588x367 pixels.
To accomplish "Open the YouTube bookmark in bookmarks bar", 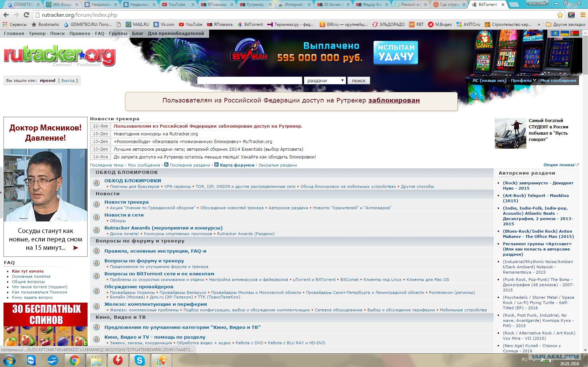I will (x=191, y=24).
